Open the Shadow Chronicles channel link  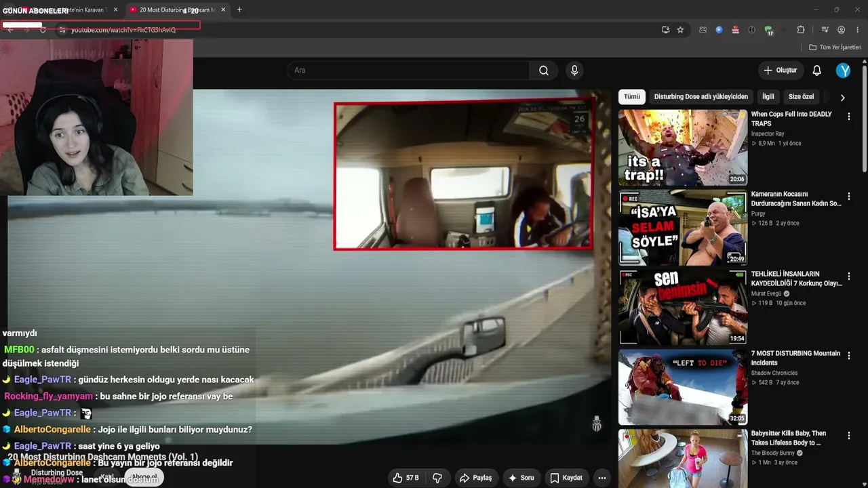click(x=774, y=373)
